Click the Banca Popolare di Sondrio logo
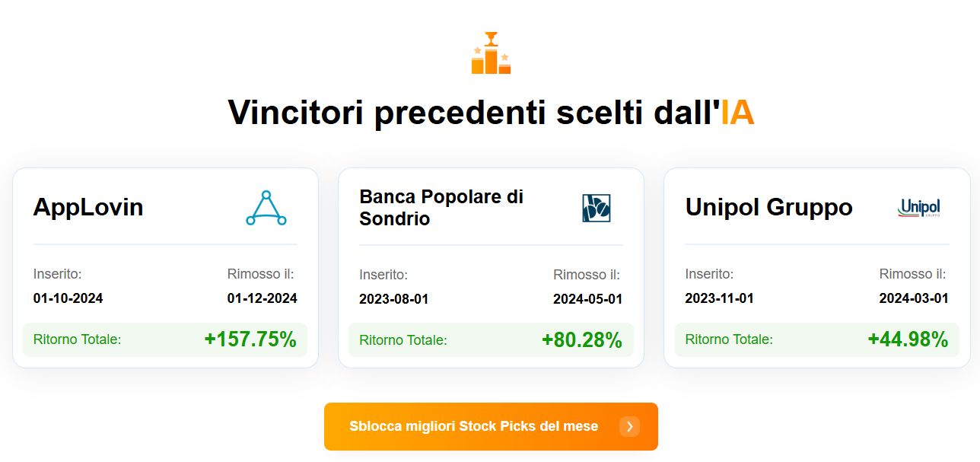The image size is (980, 462). click(x=597, y=208)
